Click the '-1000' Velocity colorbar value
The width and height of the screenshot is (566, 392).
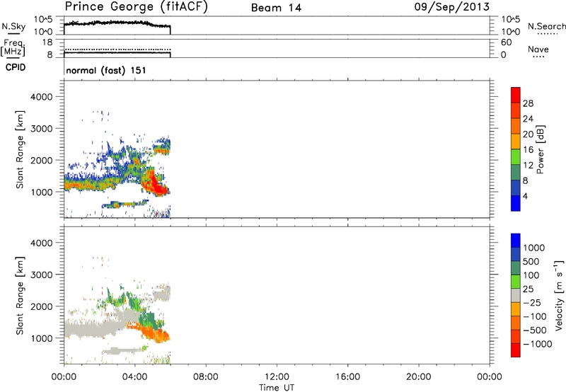tap(537, 344)
